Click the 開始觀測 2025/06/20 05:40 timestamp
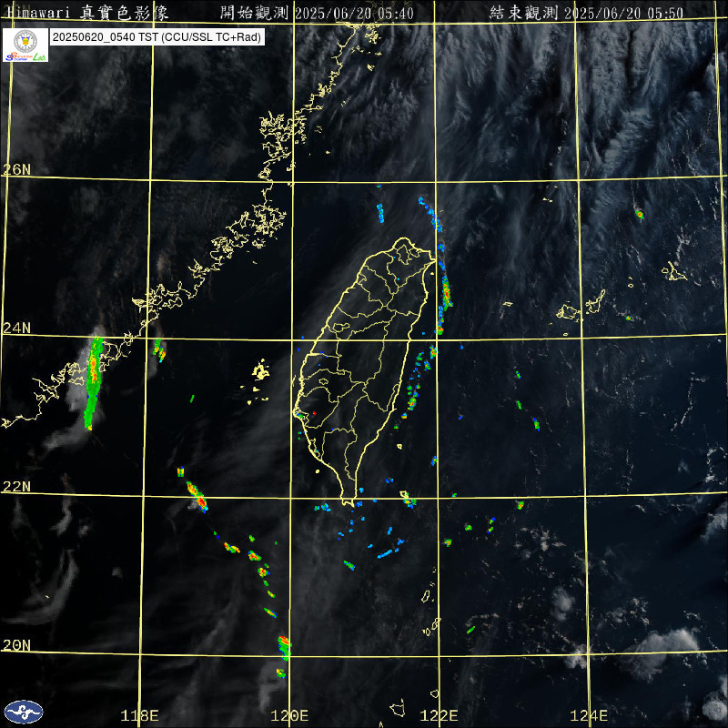 (317, 13)
